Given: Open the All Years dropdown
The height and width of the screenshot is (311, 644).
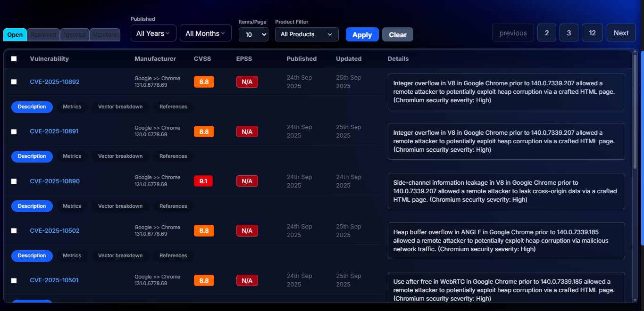Looking at the screenshot, I should (x=153, y=33).
